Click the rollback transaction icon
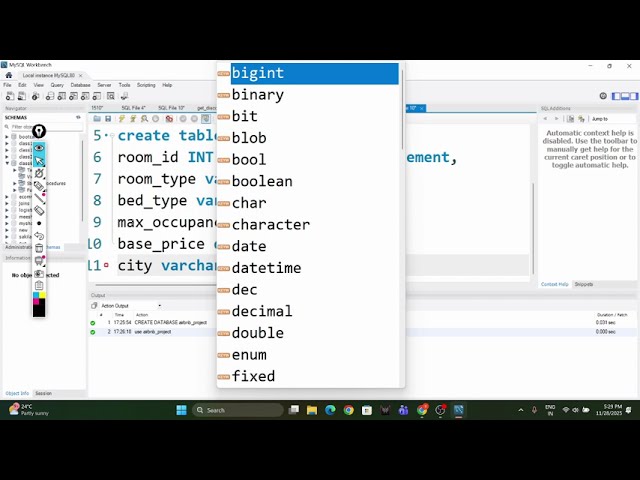Image resolution: width=640 pixels, height=480 pixels. (x=194, y=119)
